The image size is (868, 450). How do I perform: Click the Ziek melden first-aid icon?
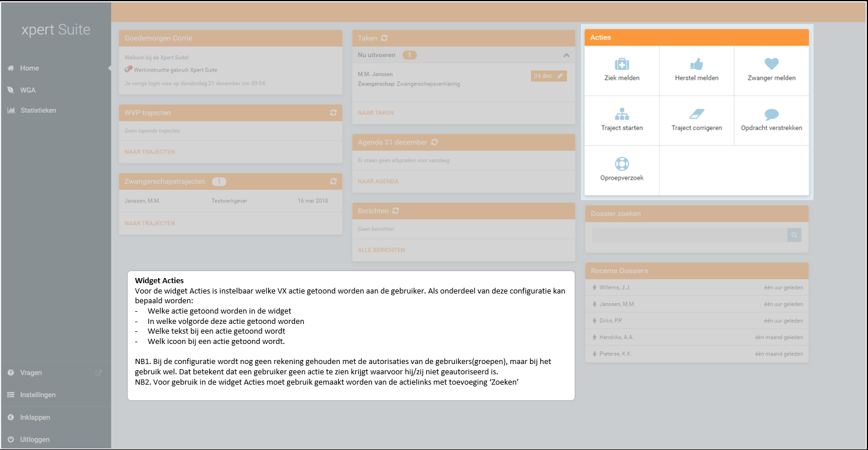pyautogui.click(x=622, y=64)
